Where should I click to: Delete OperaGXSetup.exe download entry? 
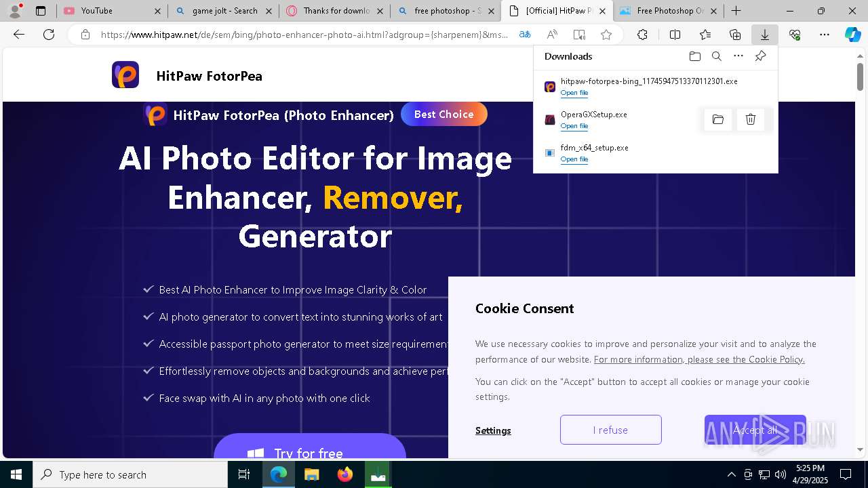click(x=751, y=120)
